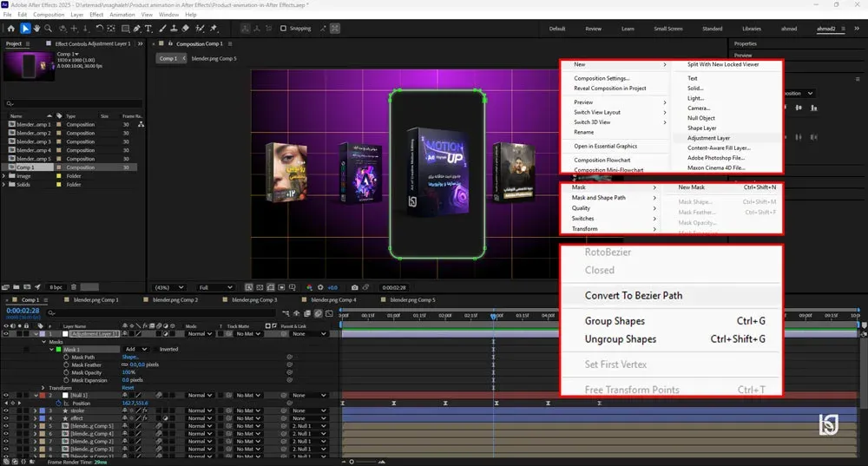
Task: Click Reset next to Transform
Action: (128, 387)
